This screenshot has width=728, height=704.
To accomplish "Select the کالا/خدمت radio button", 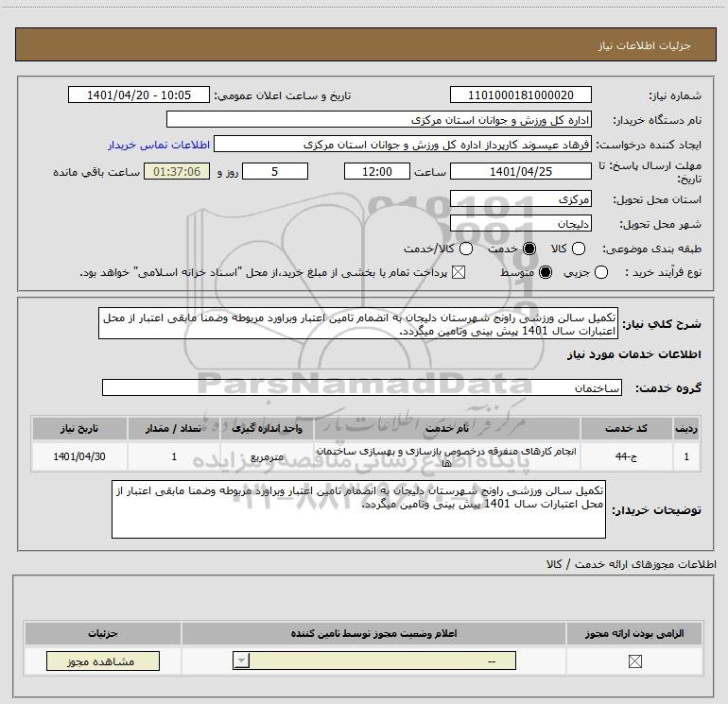I will (466, 249).
